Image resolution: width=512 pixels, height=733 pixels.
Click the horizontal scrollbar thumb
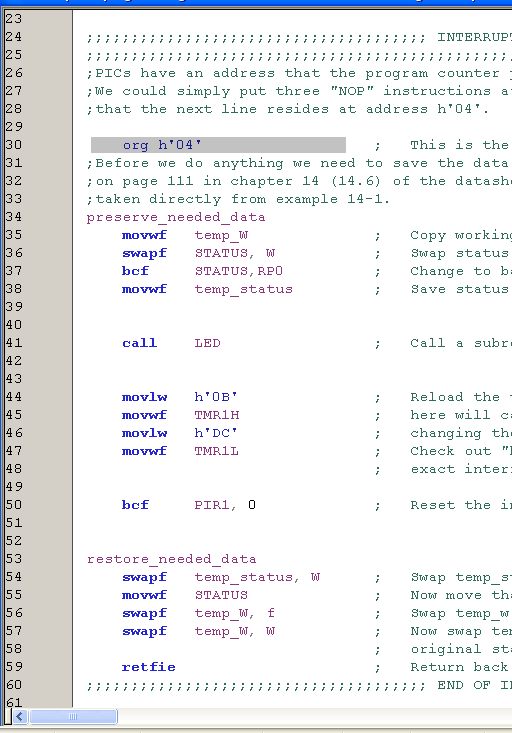(73, 716)
